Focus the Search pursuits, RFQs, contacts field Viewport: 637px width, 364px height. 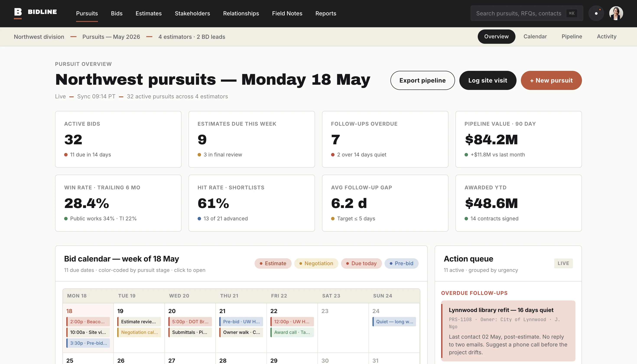click(527, 13)
